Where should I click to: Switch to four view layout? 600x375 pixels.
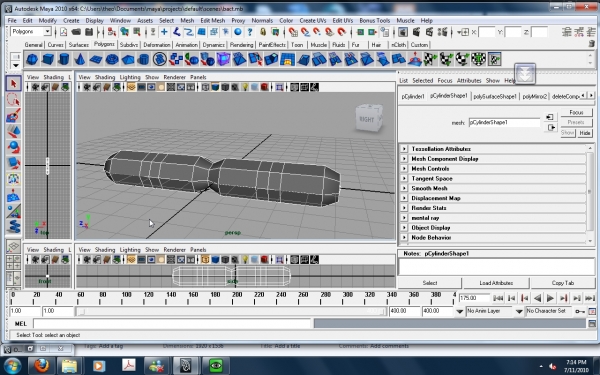click(13, 262)
